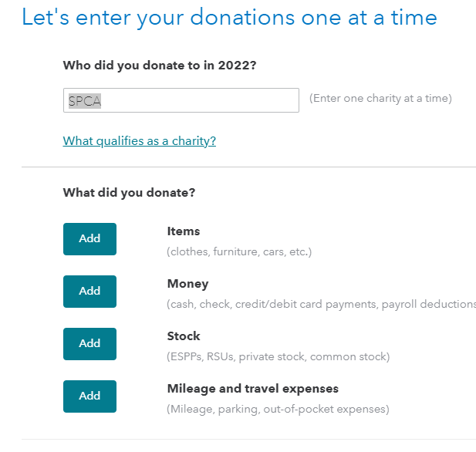Click the 'cash, check, credit/debit card' description
Viewport: 476px width, 452px height.
pos(321,304)
